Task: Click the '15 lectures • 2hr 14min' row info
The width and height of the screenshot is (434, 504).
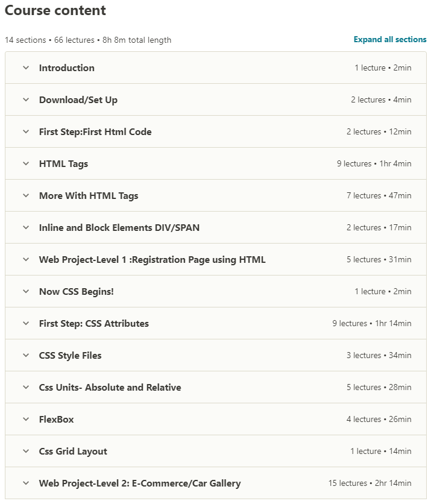Action: click(x=370, y=483)
